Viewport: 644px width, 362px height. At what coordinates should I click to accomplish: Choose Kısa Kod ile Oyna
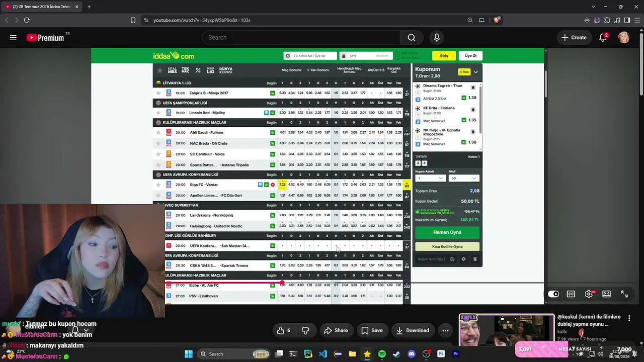[447, 246]
